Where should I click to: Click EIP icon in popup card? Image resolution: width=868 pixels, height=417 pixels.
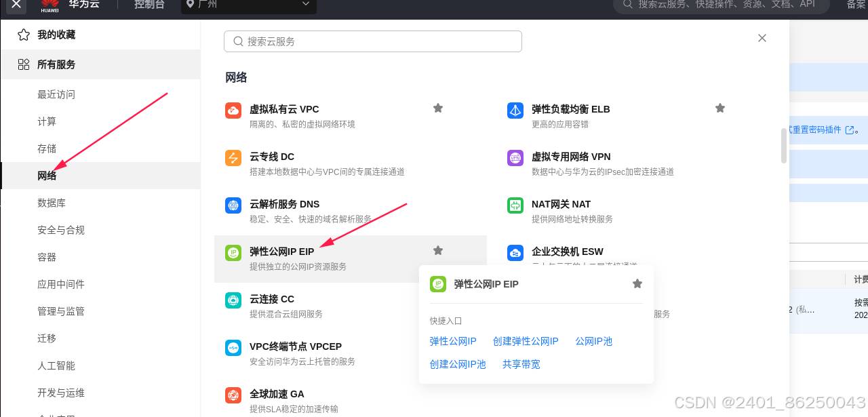[x=438, y=284]
